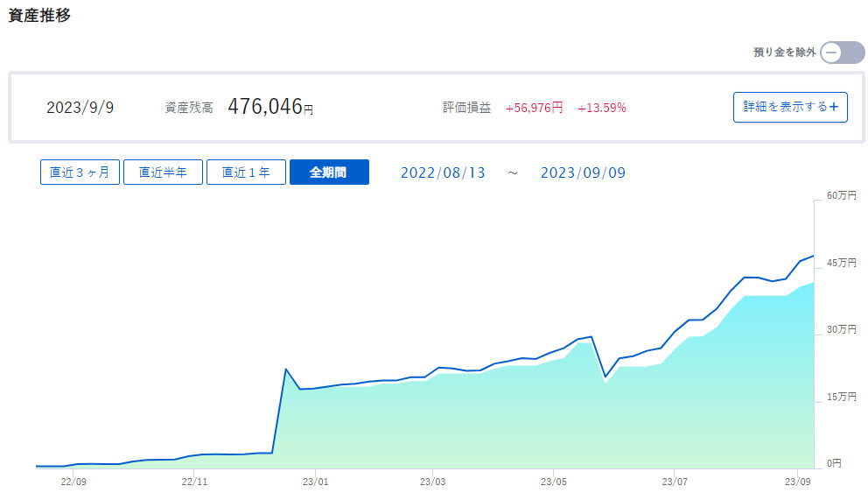Switch to the 直近半年 period

(163, 173)
